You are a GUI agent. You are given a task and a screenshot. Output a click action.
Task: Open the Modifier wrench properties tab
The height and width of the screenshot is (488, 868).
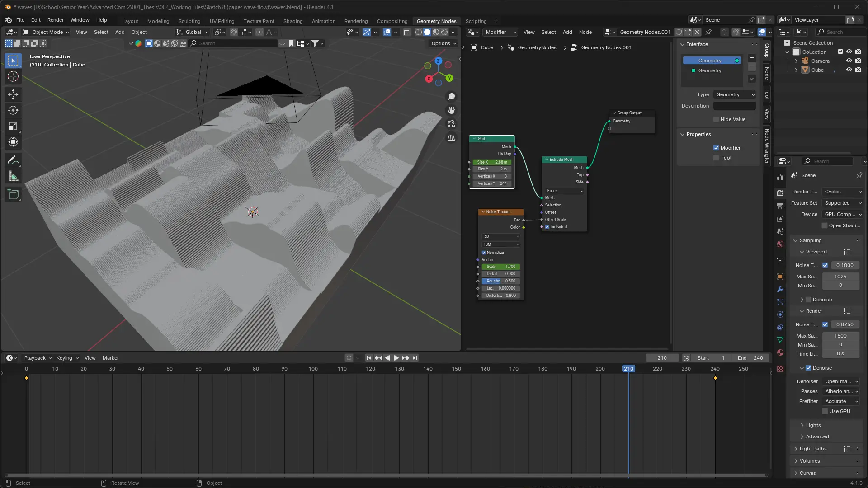coord(780,289)
